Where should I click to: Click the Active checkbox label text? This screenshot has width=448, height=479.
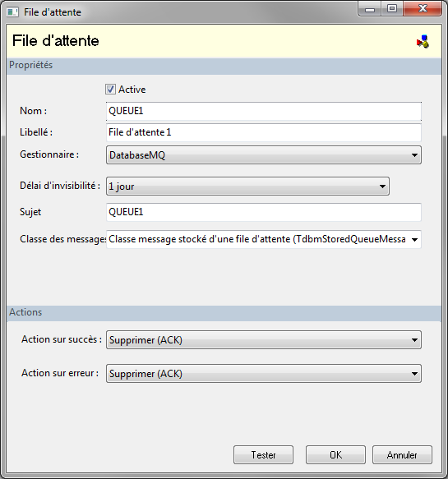pos(132,90)
